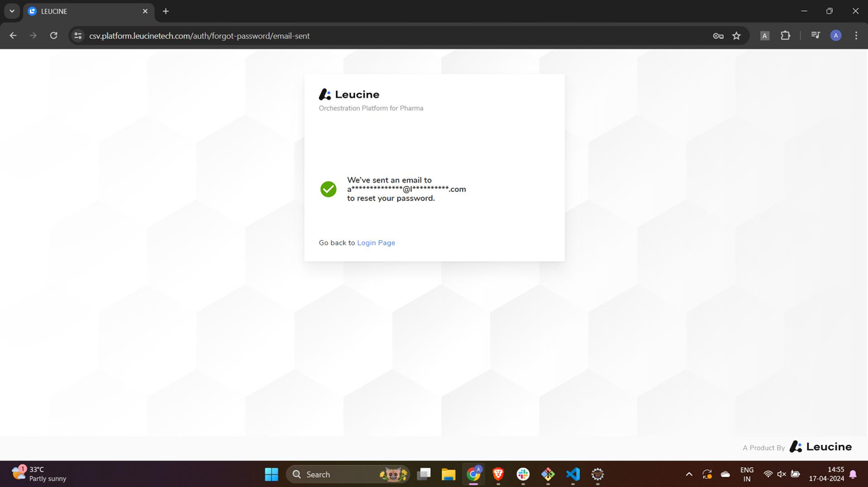Select the LEUCINE browser tab
868x487 pixels.
point(88,12)
